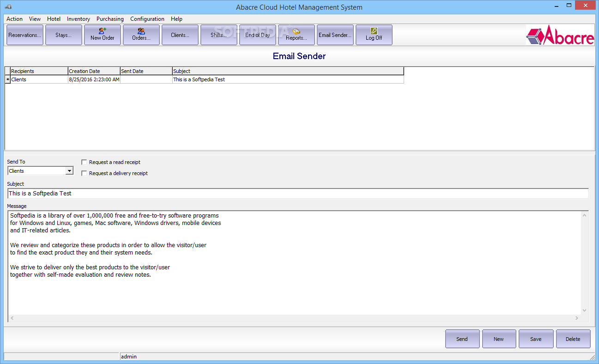Enable Request a delivery receipt
Image resolution: width=599 pixels, height=364 pixels.
84,173
